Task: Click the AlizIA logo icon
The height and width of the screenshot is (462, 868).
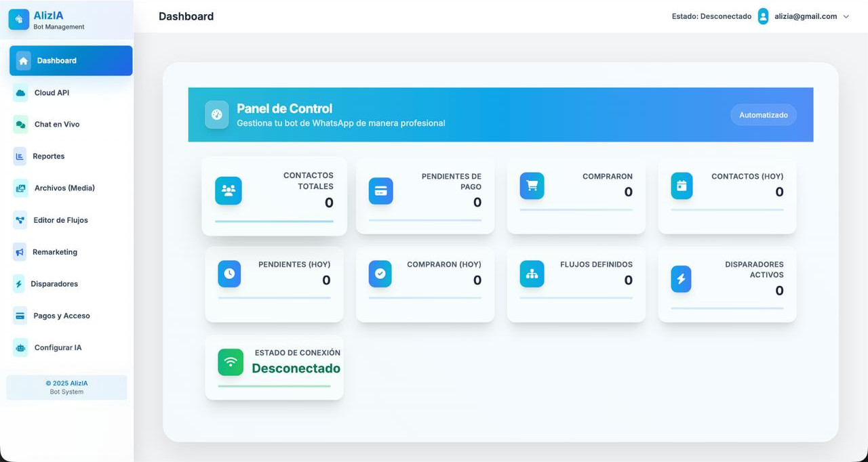Action: (x=19, y=20)
